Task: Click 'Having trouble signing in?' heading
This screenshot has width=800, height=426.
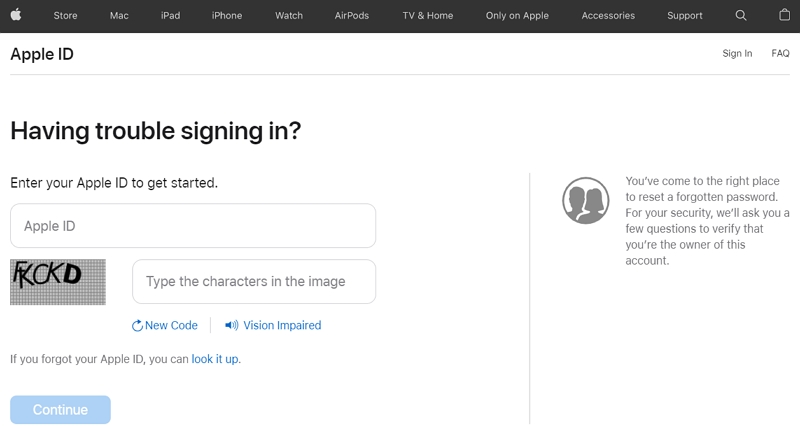Action: click(156, 131)
